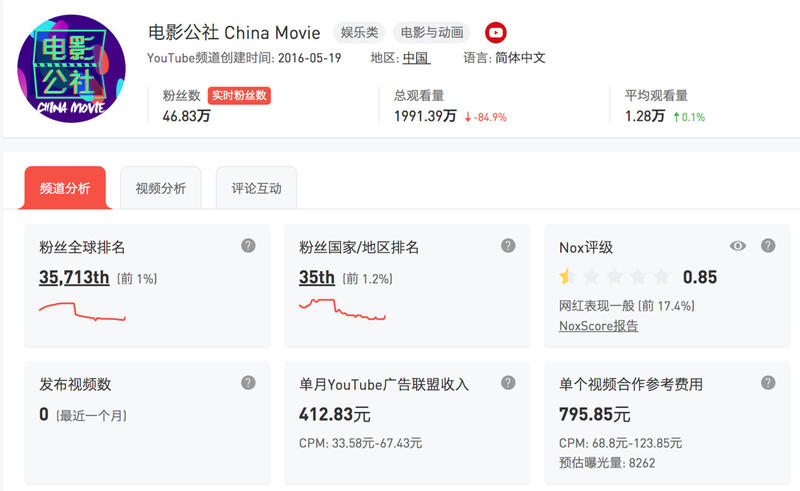Open the YouTube channel icon link
The image size is (800, 491).
(495, 33)
